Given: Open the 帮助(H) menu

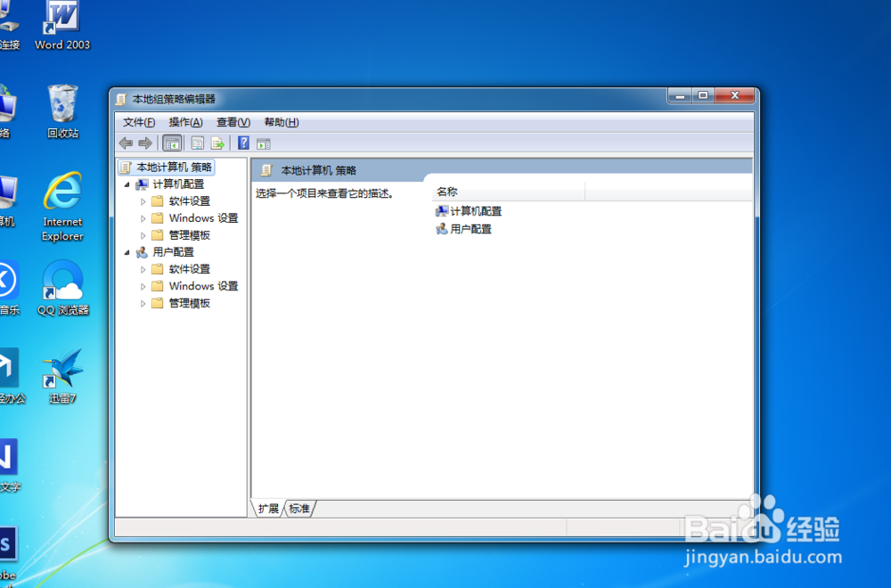Looking at the screenshot, I should tap(282, 122).
